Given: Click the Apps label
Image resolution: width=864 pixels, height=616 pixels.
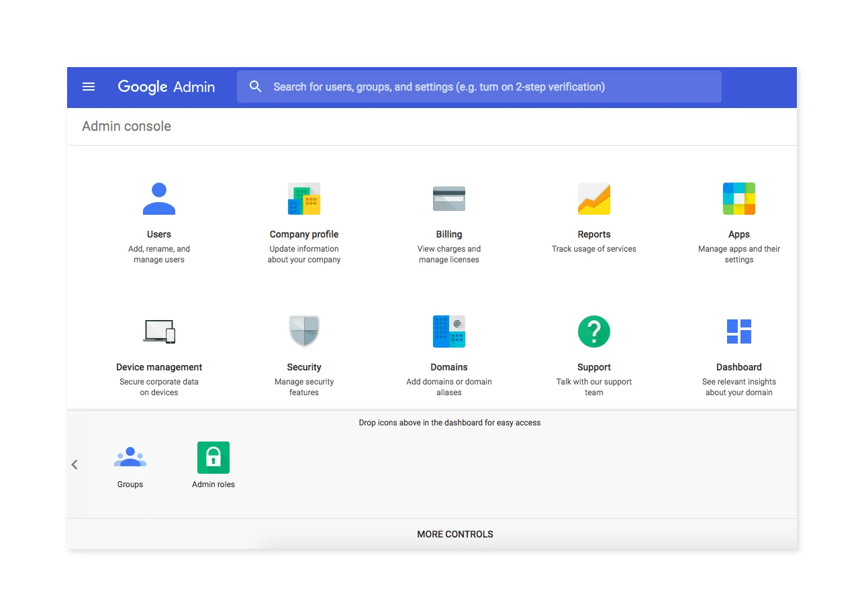Looking at the screenshot, I should (739, 234).
